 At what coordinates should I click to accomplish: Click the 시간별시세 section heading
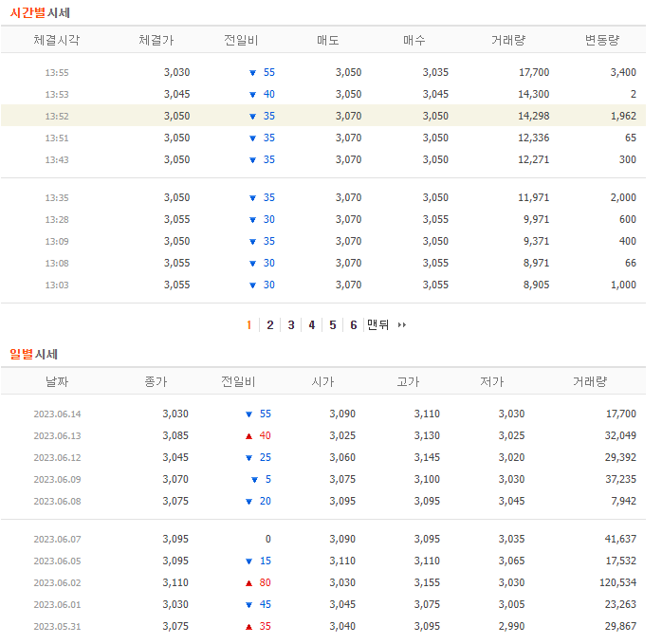coord(40,12)
